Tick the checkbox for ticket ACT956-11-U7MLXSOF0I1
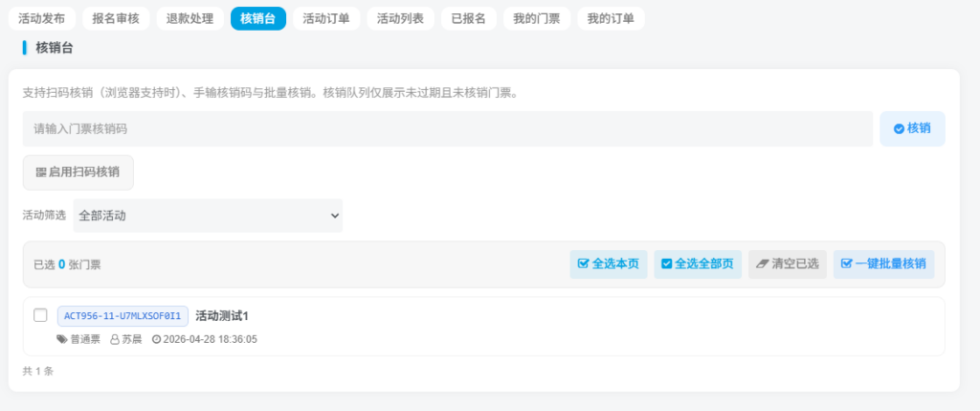 pos(40,315)
